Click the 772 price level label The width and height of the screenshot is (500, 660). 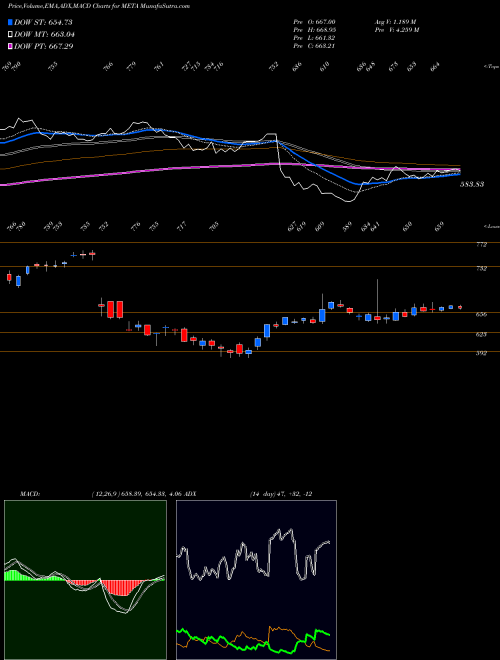click(x=481, y=245)
